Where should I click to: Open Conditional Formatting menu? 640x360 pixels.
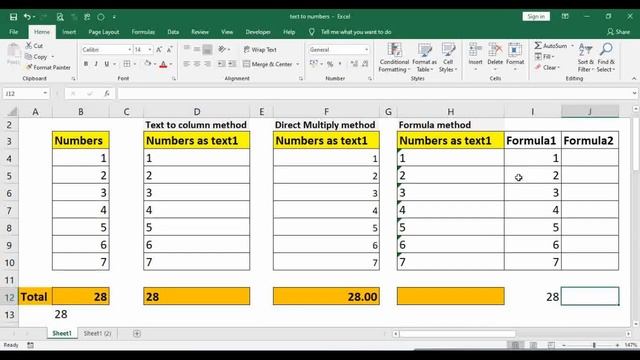[x=394, y=58]
